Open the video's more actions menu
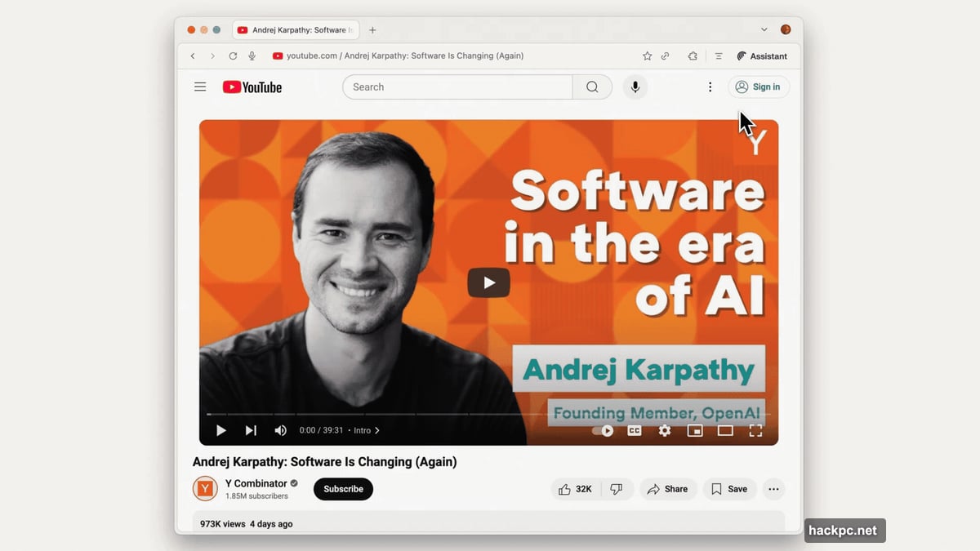980x551 pixels. tap(773, 488)
